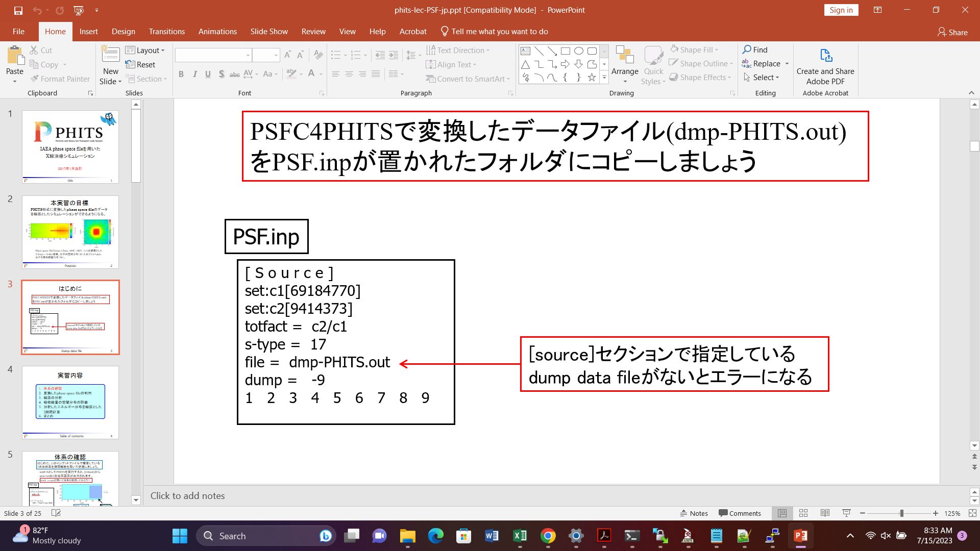Open the font size combo box

[266, 55]
